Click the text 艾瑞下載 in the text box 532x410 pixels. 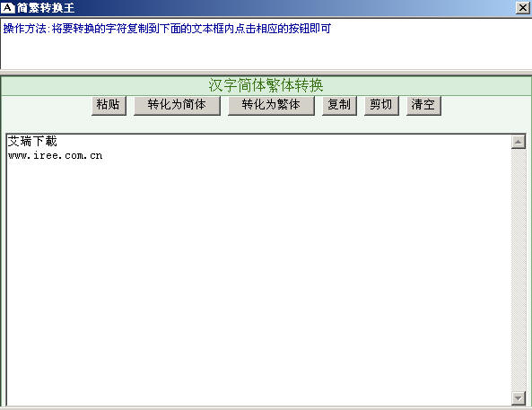(x=32, y=141)
